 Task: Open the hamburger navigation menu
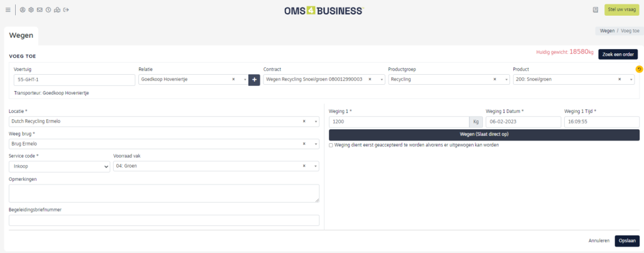8,10
